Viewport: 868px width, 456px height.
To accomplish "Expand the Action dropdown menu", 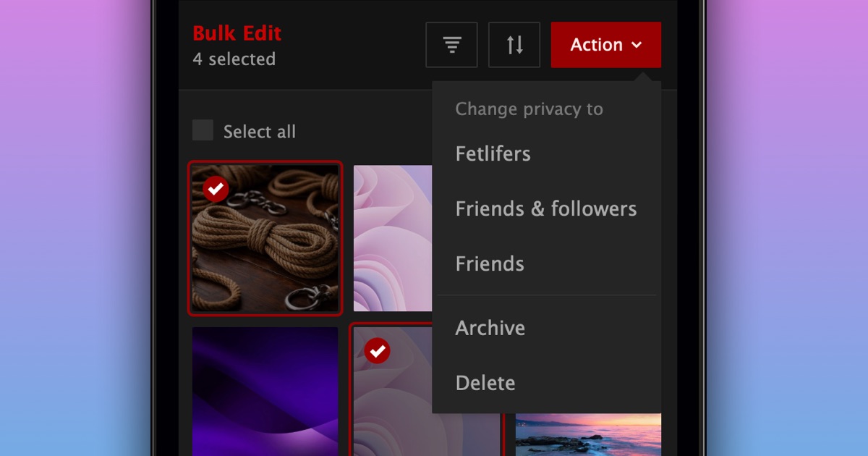I will point(606,45).
